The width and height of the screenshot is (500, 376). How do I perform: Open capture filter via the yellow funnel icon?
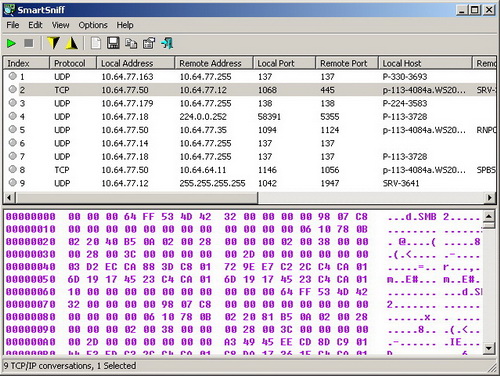click(x=53, y=43)
